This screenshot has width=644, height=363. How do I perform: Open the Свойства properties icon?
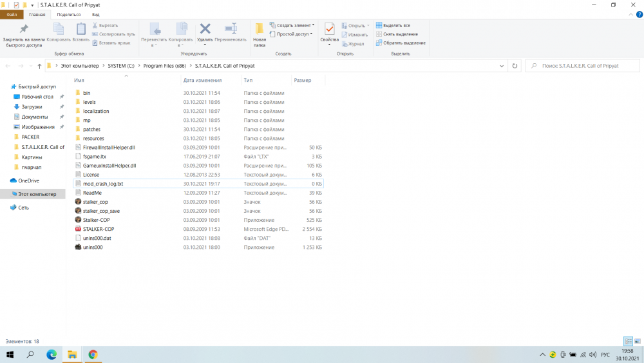pyautogui.click(x=329, y=30)
